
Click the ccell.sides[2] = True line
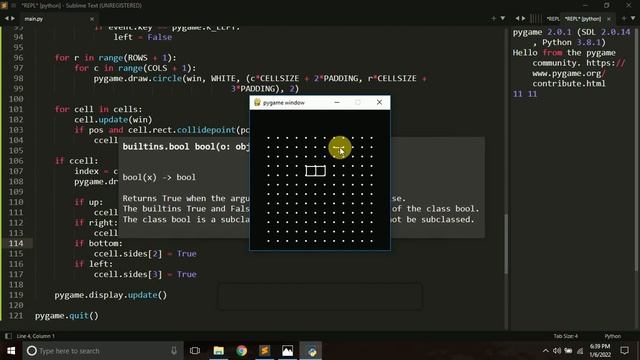145,253
